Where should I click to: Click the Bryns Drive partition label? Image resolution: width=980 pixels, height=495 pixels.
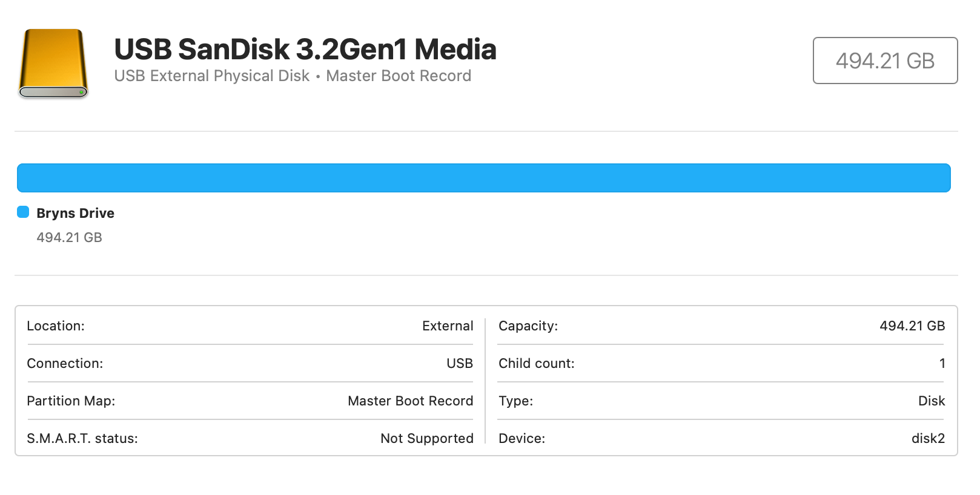click(x=75, y=213)
